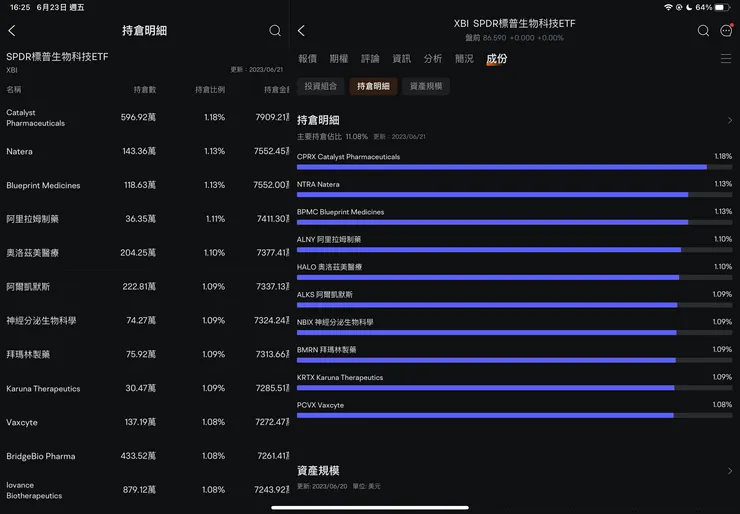Tap the 16:25 clock in status bar
This screenshot has width=740, height=514.
pyautogui.click(x=20, y=8)
